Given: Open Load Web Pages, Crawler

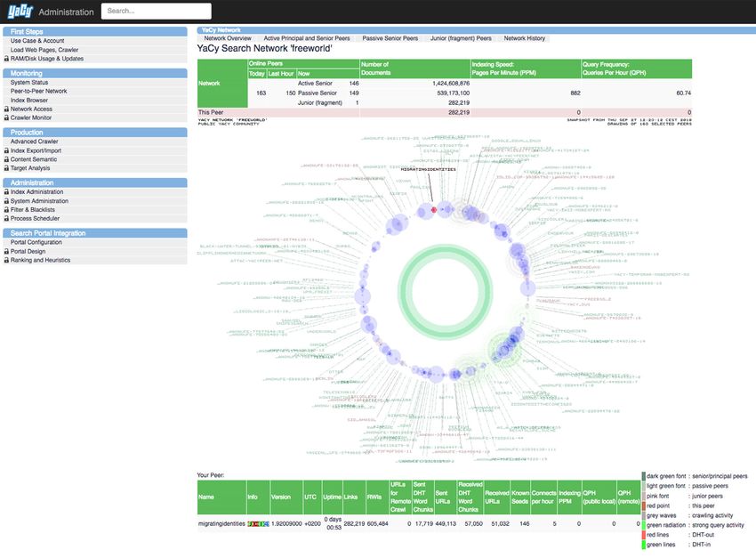Looking at the screenshot, I should (x=44, y=50).
